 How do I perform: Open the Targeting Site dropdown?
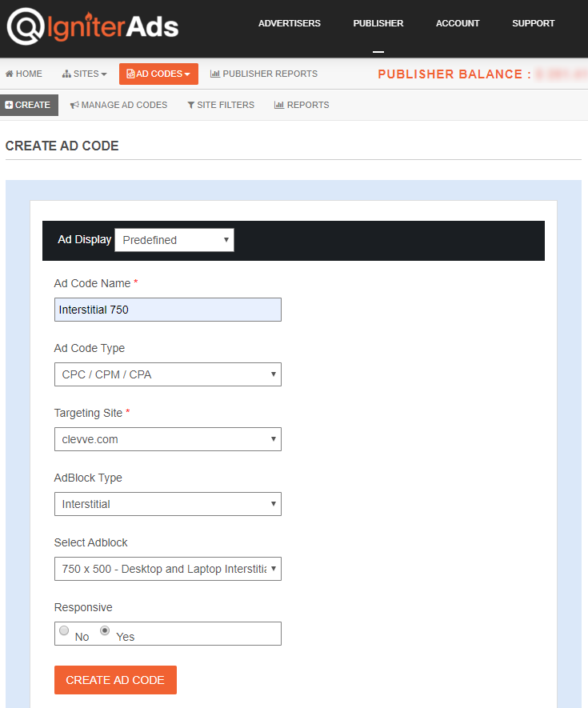point(167,439)
